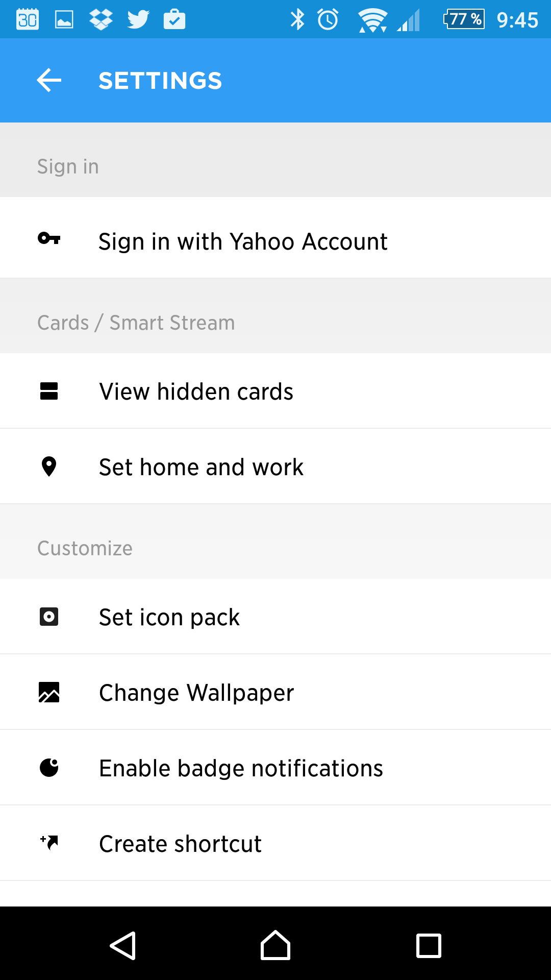
Task: Tap the Twitter notification in status bar
Action: (138, 20)
